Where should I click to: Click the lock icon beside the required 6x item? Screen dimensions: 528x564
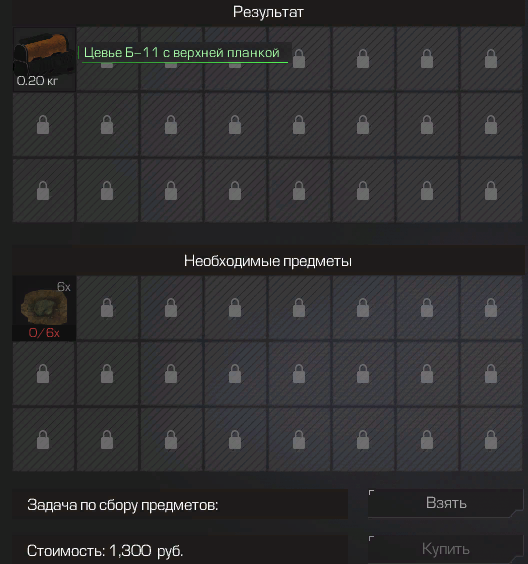pyautogui.click(x=107, y=308)
